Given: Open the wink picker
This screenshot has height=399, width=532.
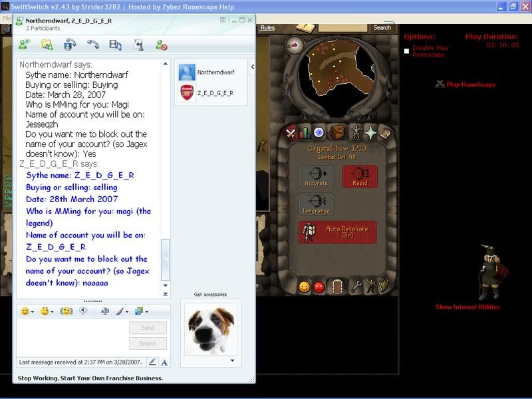Looking at the screenshot, I should pos(45,311).
